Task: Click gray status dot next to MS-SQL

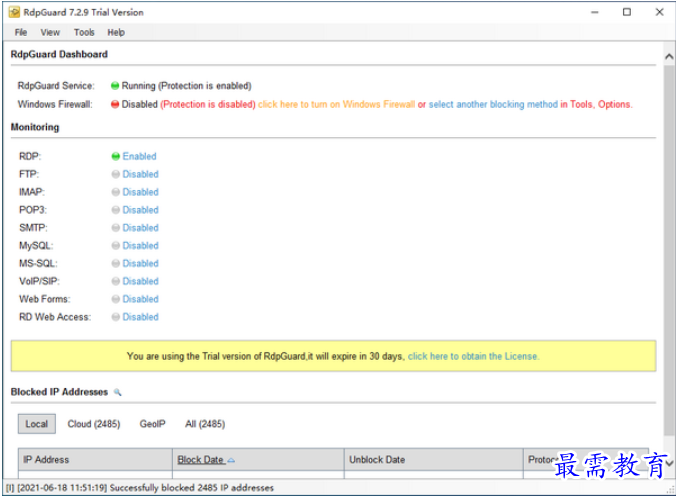Action: click(x=116, y=263)
